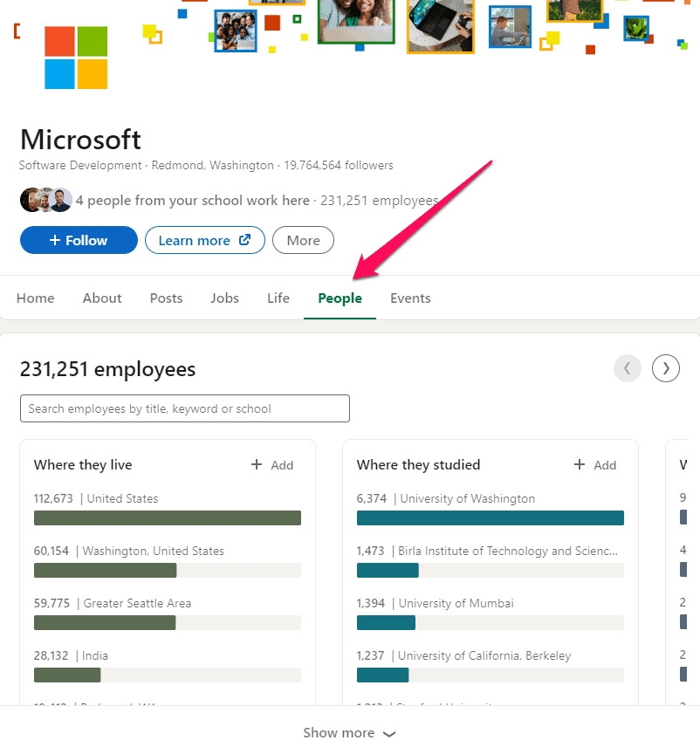
Task: Click the Microsoft four-square logo
Action: pos(76,58)
